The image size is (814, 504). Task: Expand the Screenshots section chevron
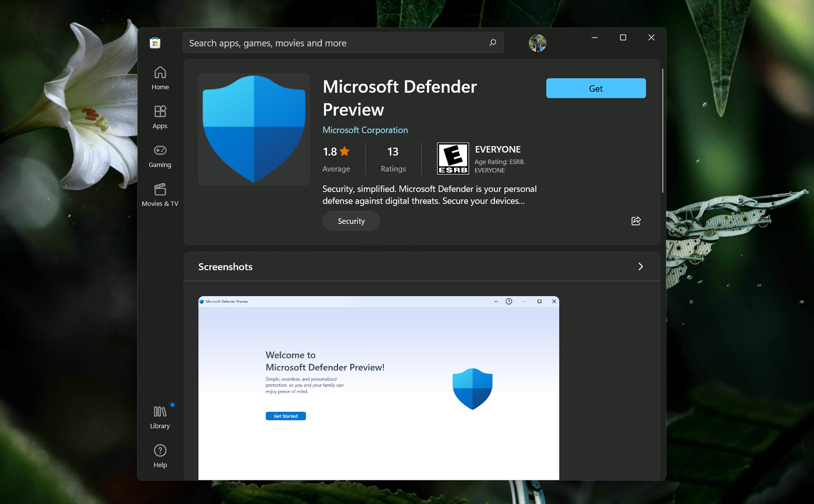tap(640, 266)
